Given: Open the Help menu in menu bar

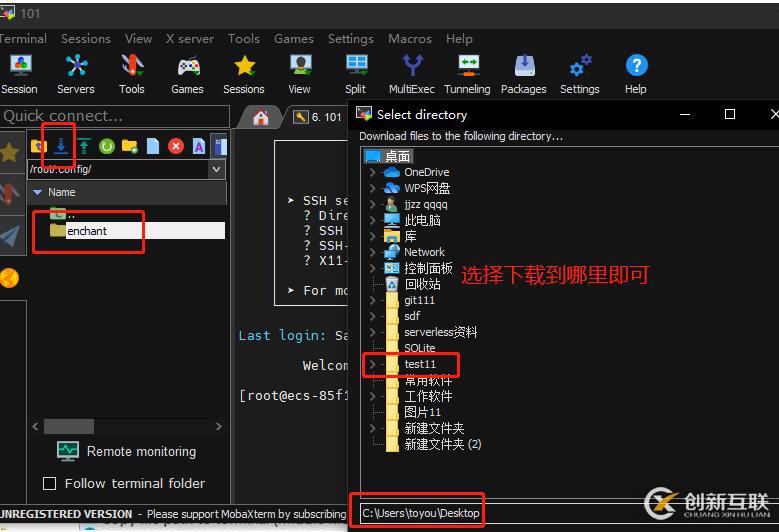Looking at the screenshot, I should [x=459, y=39].
